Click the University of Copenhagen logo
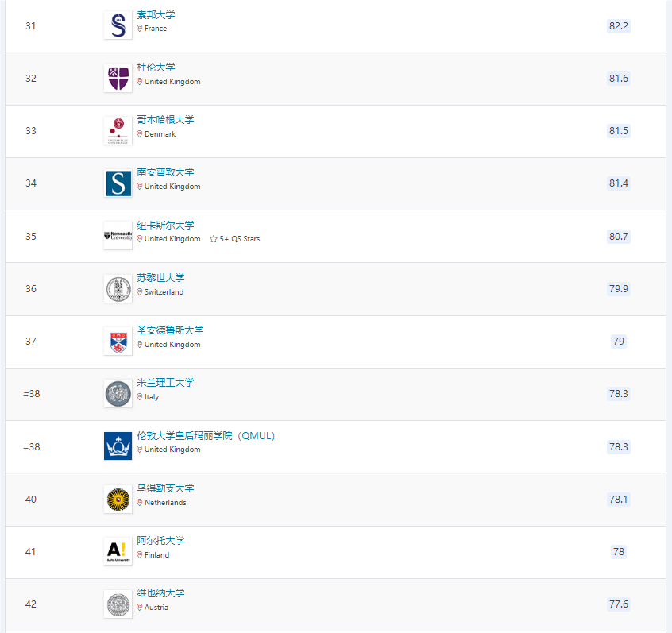Viewport: 672px width, 633px height. 118,130
